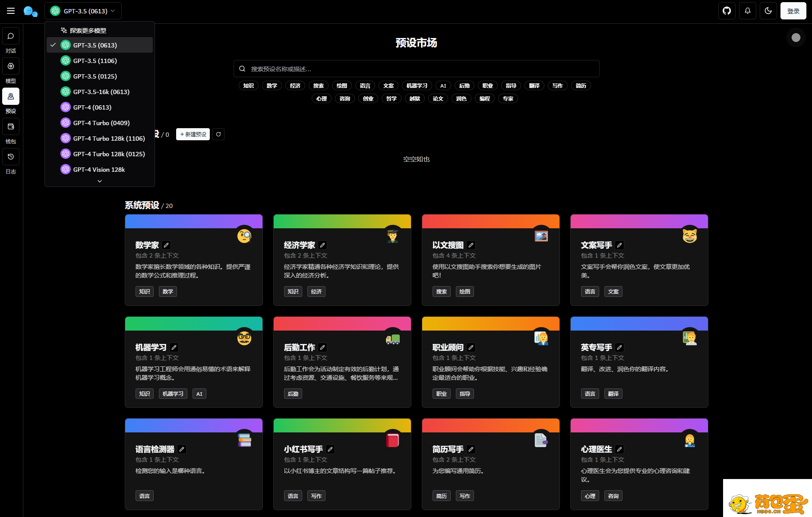Open the 以文搜图 preset card avatar
The height and width of the screenshot is (517, 812).
[541, 236]
